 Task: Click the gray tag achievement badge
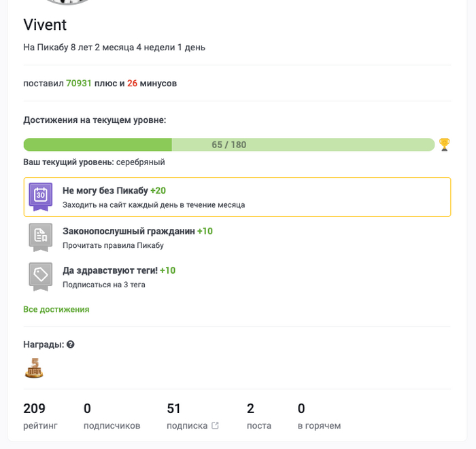pyautogui.click(x=40, y=276)
